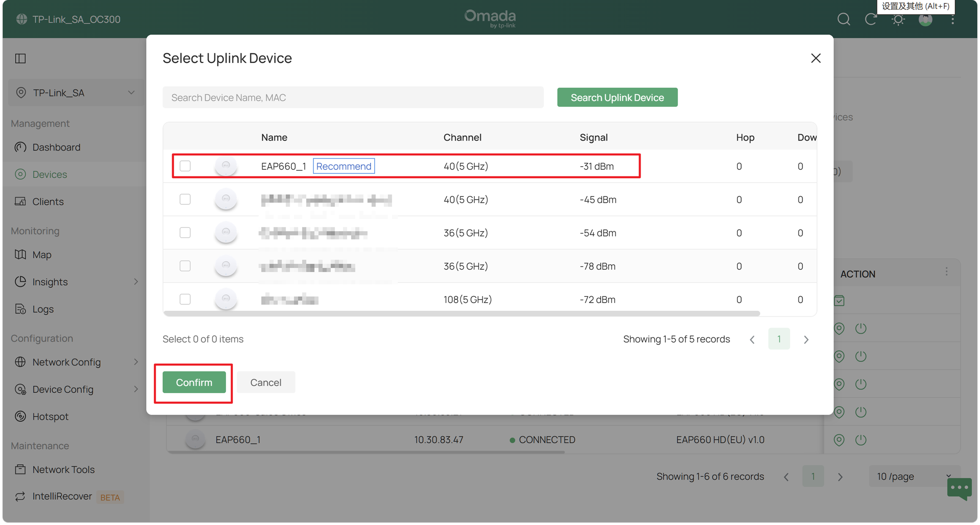
Task: Select page 1 in the dialog pagination
Action: pos(779,339)
